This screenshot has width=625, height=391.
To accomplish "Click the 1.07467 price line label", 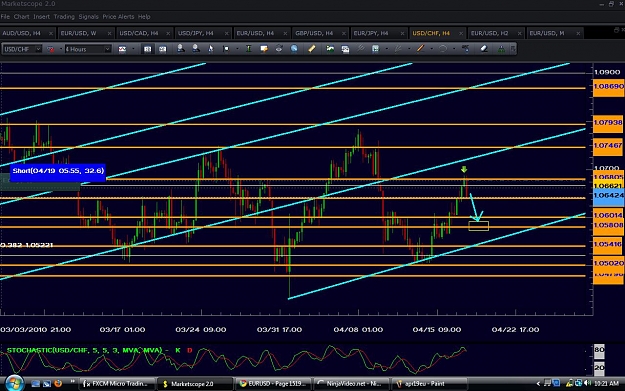I will pos(608,145).
